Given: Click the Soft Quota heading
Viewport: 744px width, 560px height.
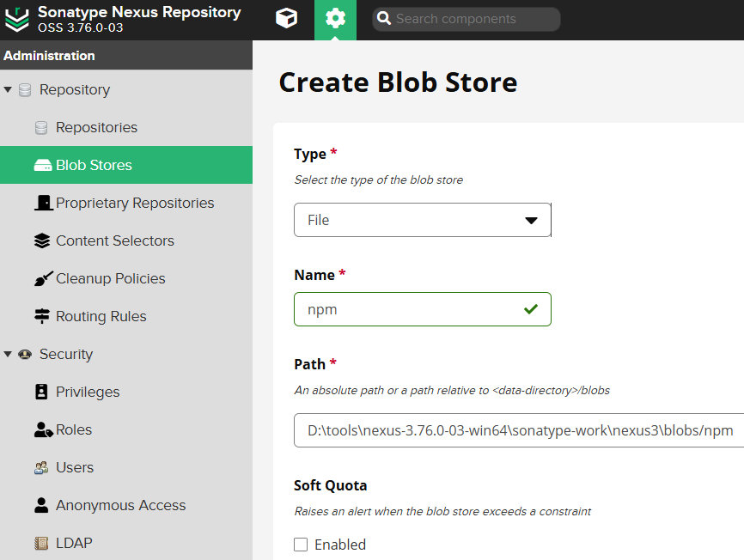Looking at the screenshot, I should click(330, 485).
